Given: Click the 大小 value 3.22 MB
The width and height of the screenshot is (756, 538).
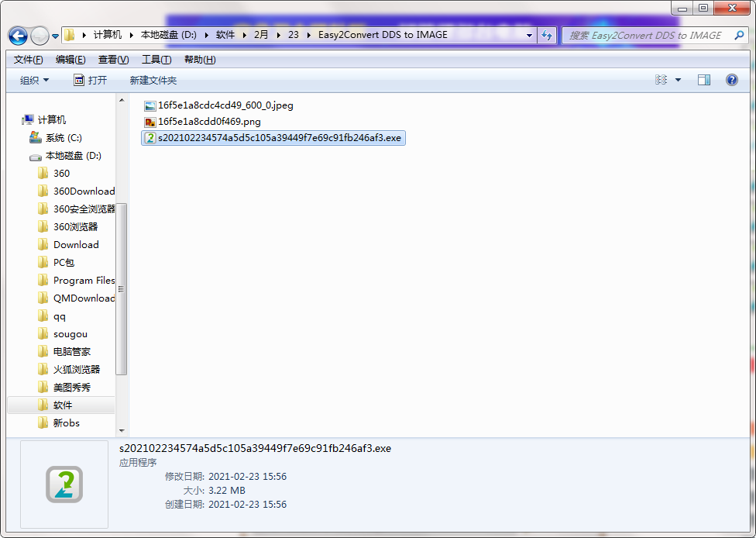Looking at the screenshot, I should click(227, 491).
